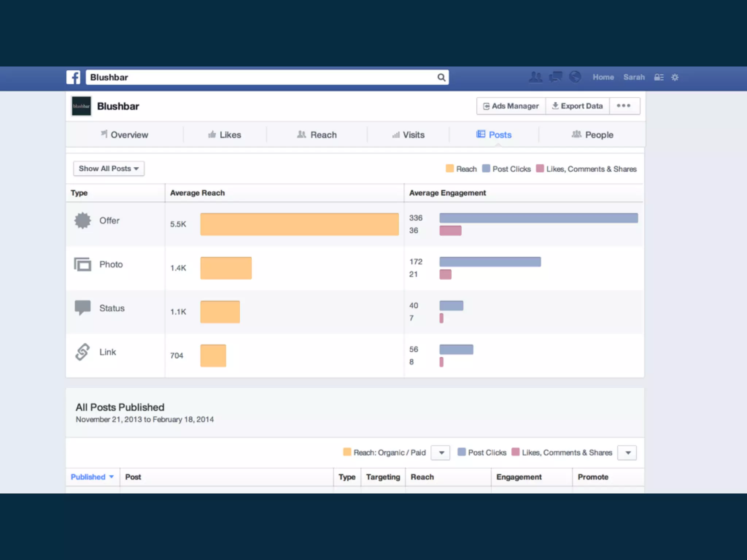747x560 pixels.
Task: Open the friend requests icon
Action: [535, 77]
